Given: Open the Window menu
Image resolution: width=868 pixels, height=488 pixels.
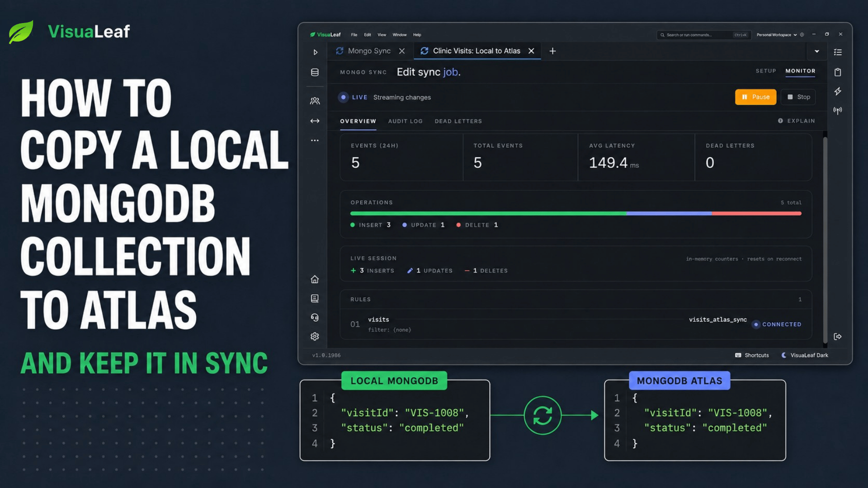Looking at the screenshot, I should coord(400,35).
